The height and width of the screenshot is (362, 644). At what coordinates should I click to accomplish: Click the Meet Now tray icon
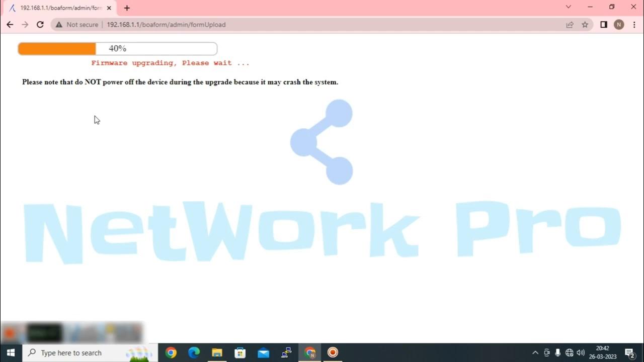(x=547, y=352)
